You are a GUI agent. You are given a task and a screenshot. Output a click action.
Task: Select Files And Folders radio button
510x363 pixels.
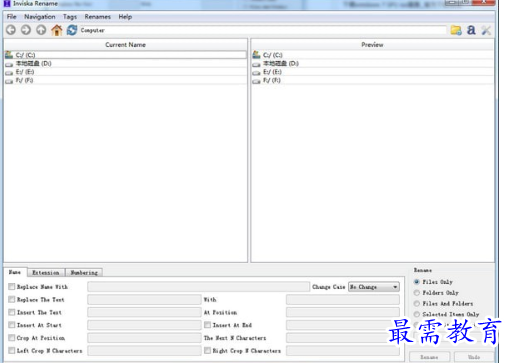click(417, 304)
